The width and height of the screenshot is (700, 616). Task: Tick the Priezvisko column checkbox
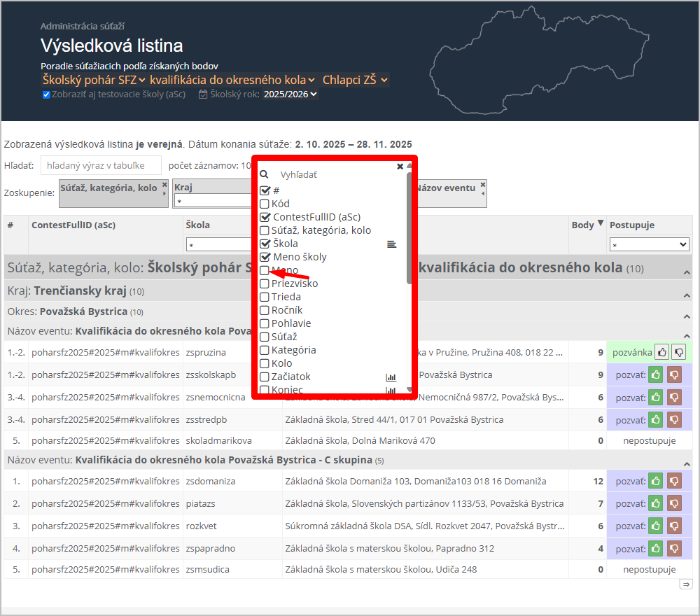click(x=265, y=283)
